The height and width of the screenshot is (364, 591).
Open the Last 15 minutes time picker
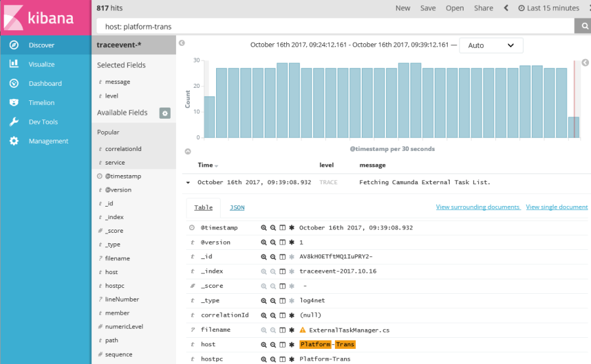pos(548,8)
